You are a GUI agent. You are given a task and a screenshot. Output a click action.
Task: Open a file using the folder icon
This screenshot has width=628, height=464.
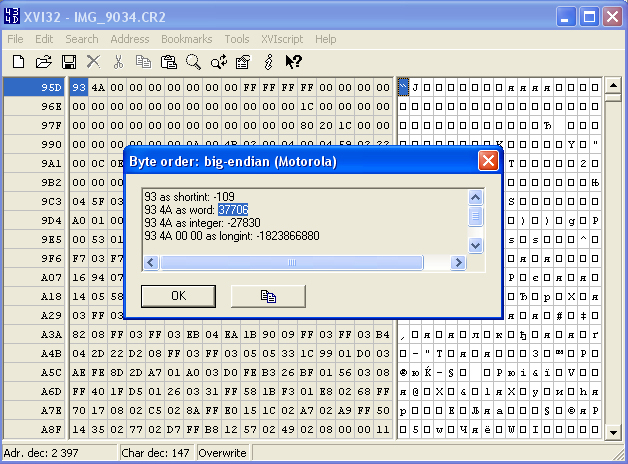pos(43,62)
